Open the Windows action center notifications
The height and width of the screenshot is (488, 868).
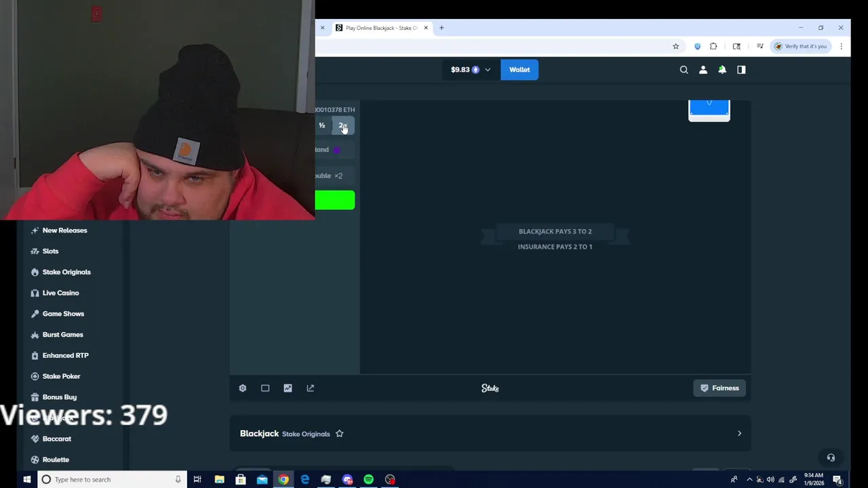coord(837,480)
